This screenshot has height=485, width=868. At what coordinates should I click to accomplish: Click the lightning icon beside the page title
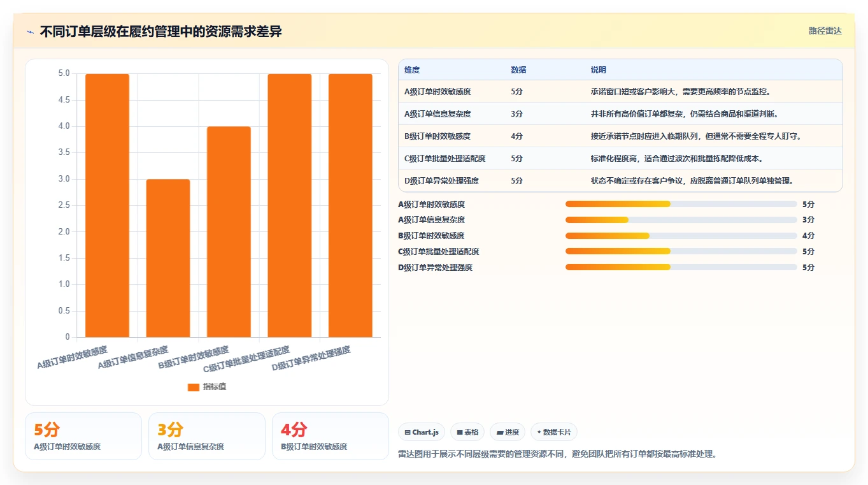click(x=31, y=31)
